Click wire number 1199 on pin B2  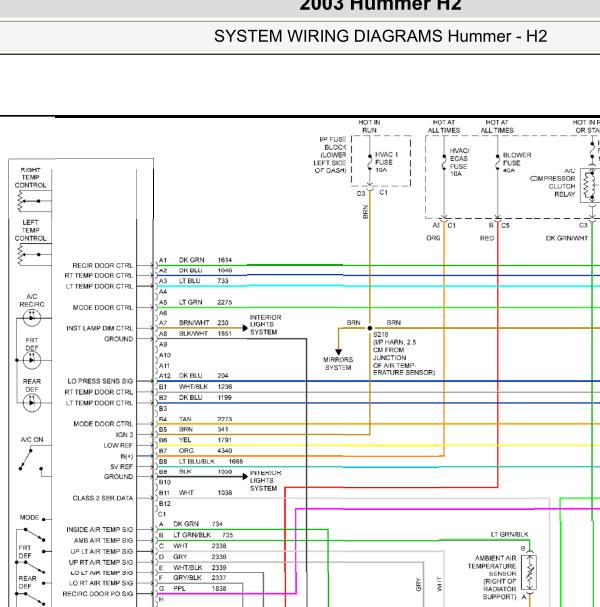click(225, 398)
